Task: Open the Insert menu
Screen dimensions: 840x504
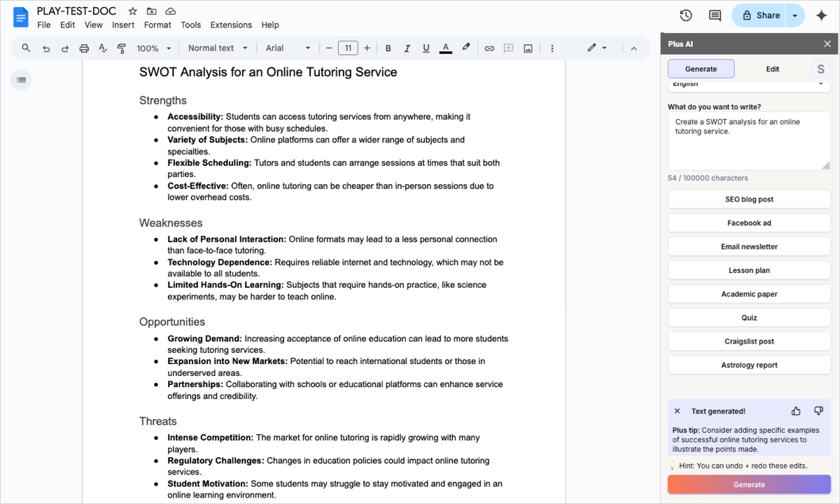Action: [x=123, y=24]
